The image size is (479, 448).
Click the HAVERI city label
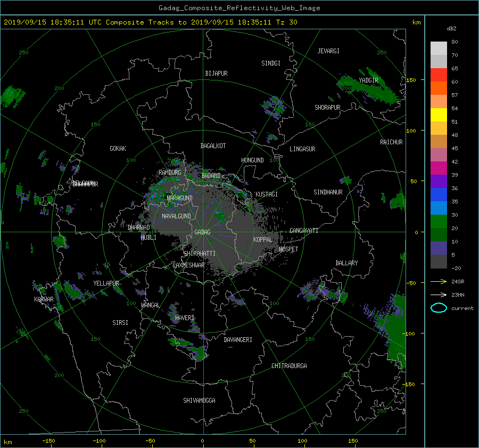pos(185,318)
